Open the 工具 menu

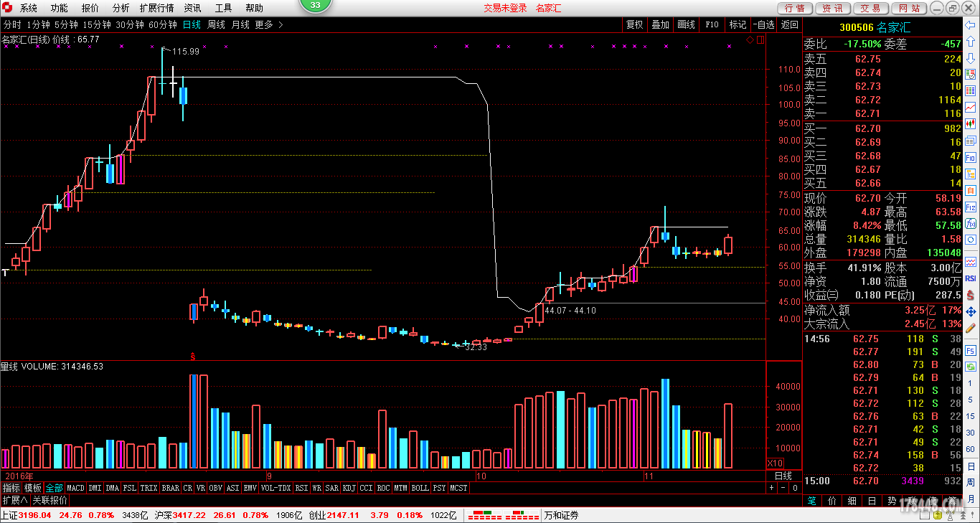(224, 8)
